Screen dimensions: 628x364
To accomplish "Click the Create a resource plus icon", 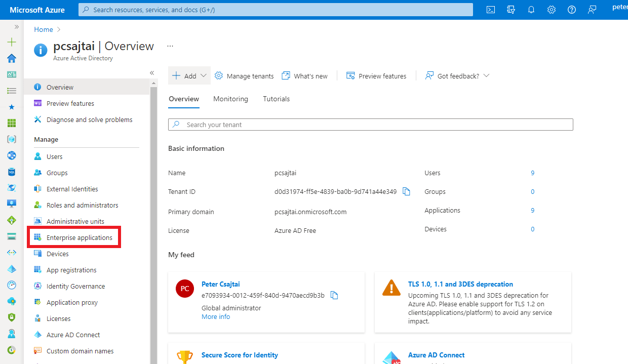I will (11, 42).
